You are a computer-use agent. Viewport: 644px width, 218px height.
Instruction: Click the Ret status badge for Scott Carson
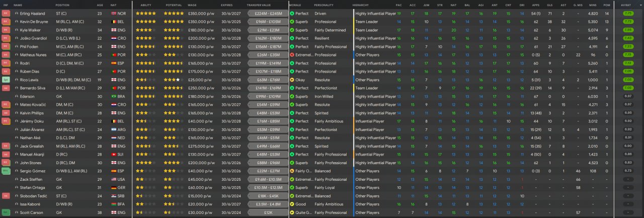click(6, 213)
